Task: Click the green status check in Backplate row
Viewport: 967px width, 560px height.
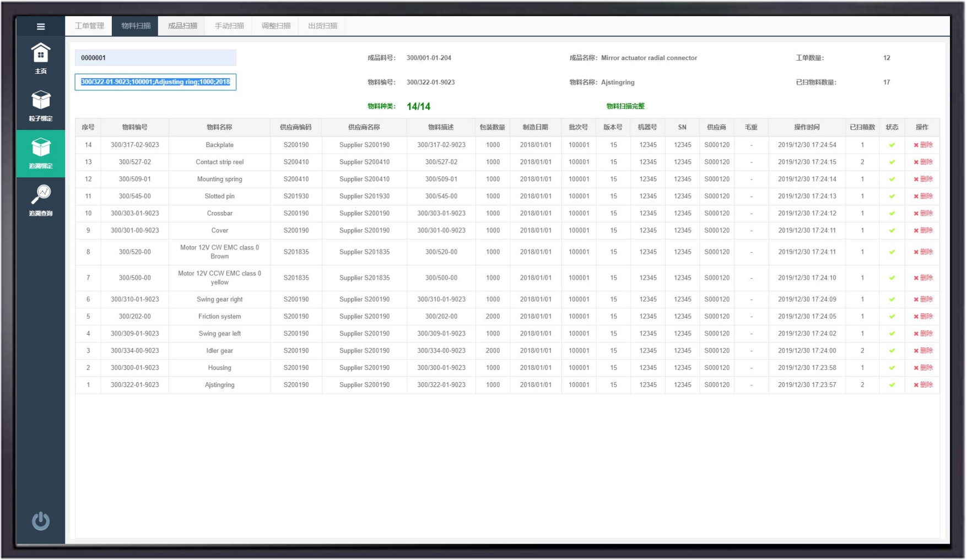Action: 892,145
